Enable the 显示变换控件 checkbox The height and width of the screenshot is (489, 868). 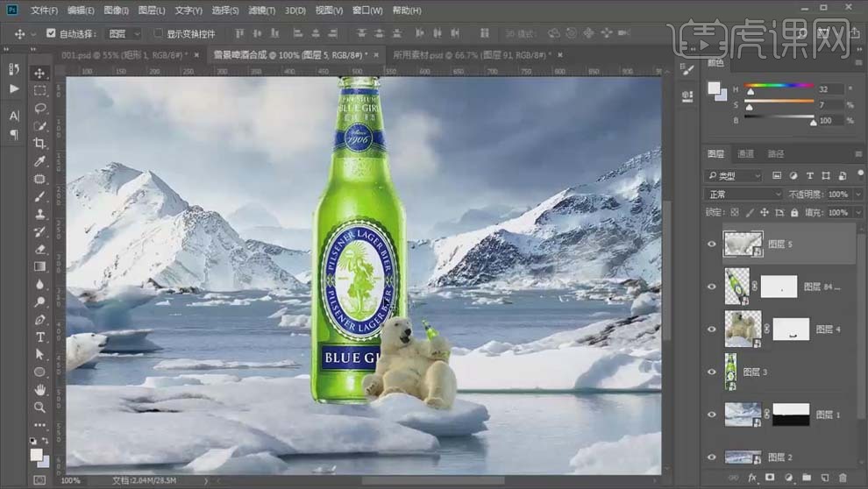coord(159,33)
